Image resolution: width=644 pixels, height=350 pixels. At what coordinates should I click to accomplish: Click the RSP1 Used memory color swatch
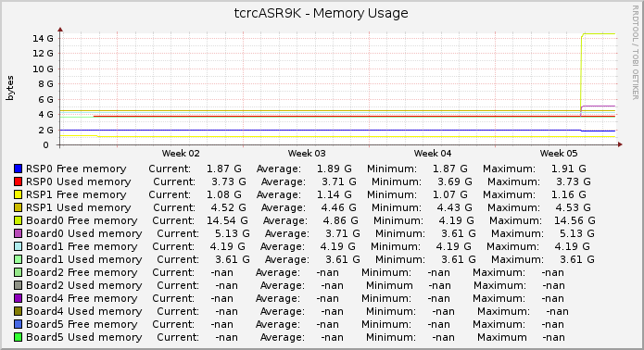click(18, 207)
